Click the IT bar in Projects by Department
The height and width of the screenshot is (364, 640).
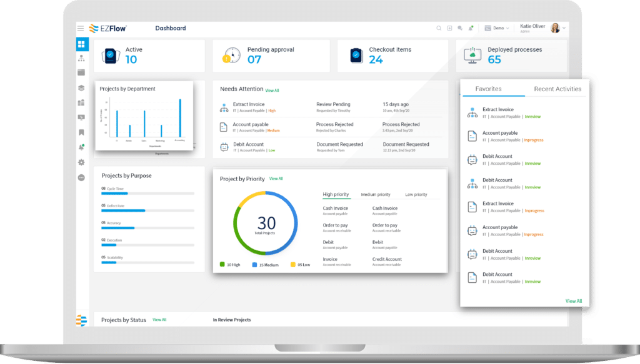[x=117, y=124]
